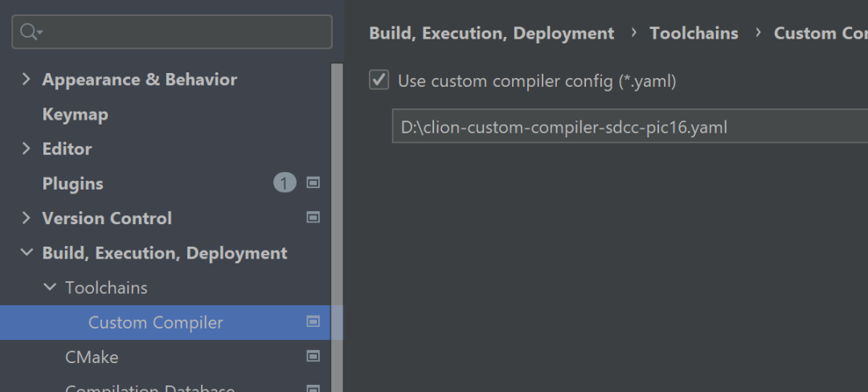Click the settings tree vertical scrollbar

[337, 228]
